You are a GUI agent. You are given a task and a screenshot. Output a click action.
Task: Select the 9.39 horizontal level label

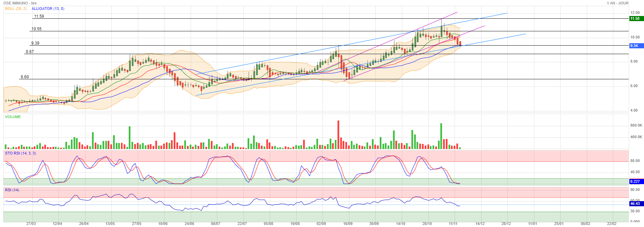click(35, 43)
